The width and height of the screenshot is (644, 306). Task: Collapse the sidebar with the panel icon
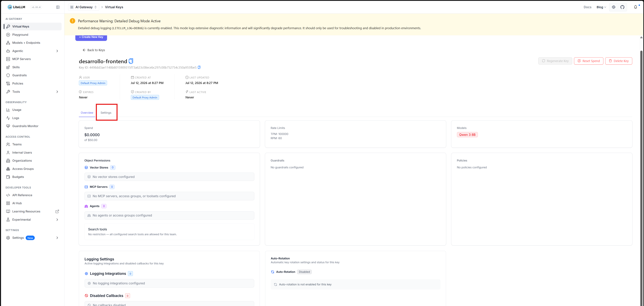[58, 7]
